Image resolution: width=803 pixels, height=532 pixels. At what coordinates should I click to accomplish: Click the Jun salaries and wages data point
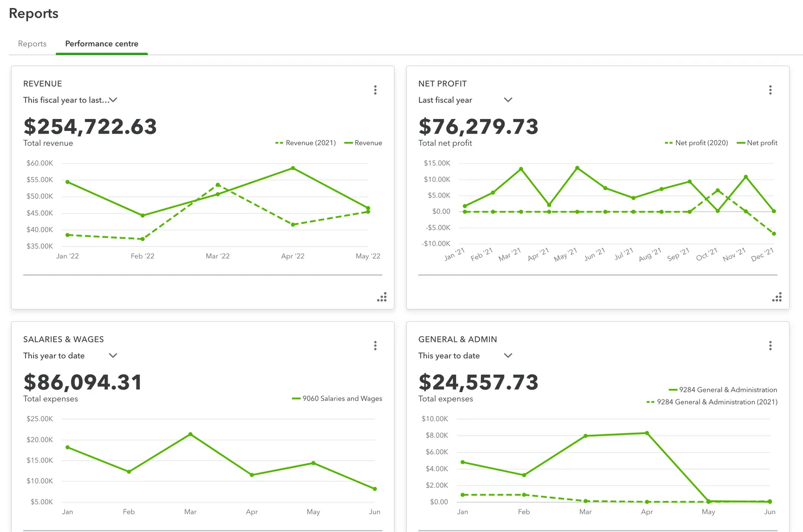click(374, 489)
